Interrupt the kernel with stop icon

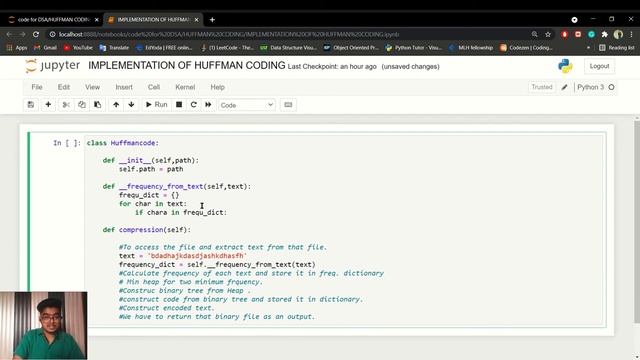(x=179, y=105)
